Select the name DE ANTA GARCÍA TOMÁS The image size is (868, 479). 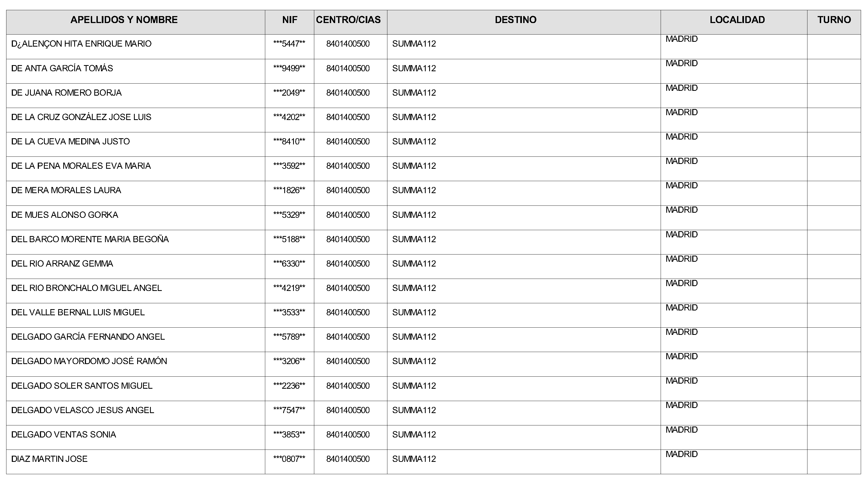click(x=62, y=68)
